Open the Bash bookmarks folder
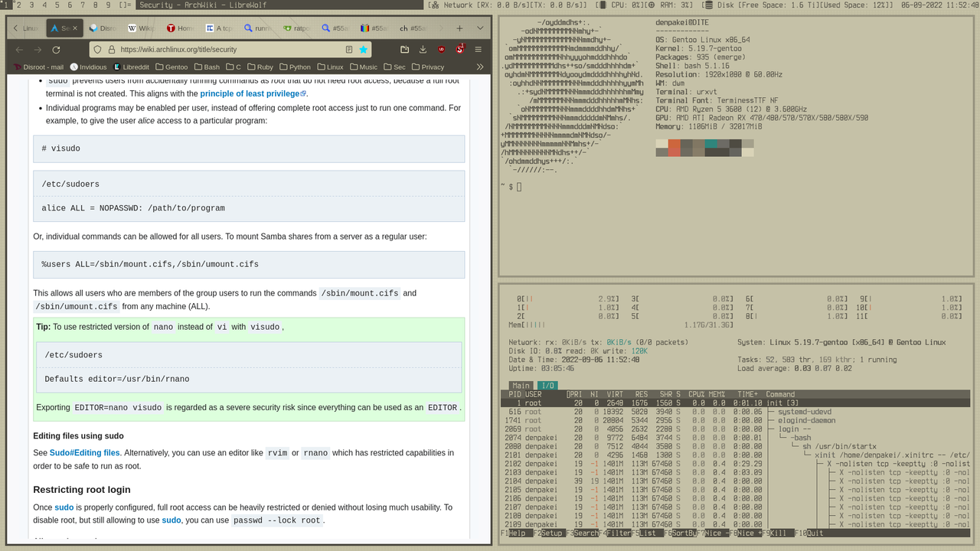This screenshot has height=551, width=980. (207, 67)
